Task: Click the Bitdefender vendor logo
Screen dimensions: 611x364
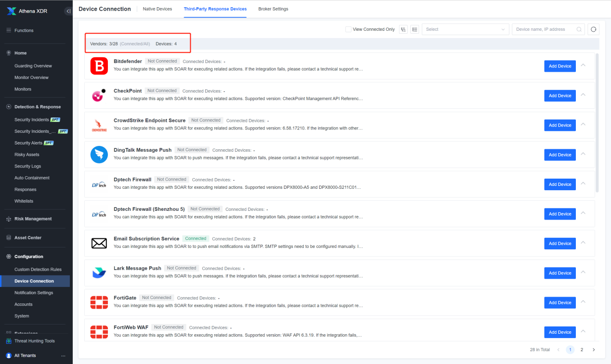Action: coord(99,66)
